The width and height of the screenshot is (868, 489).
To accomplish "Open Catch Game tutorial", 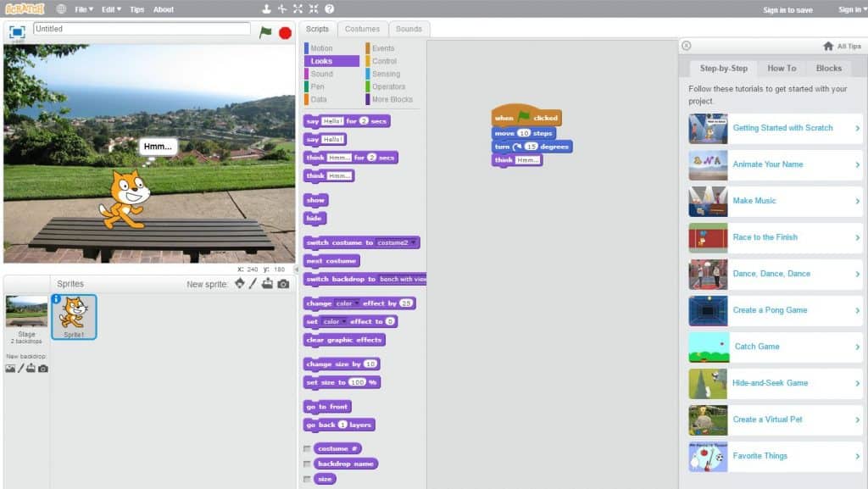I will 776,347.
